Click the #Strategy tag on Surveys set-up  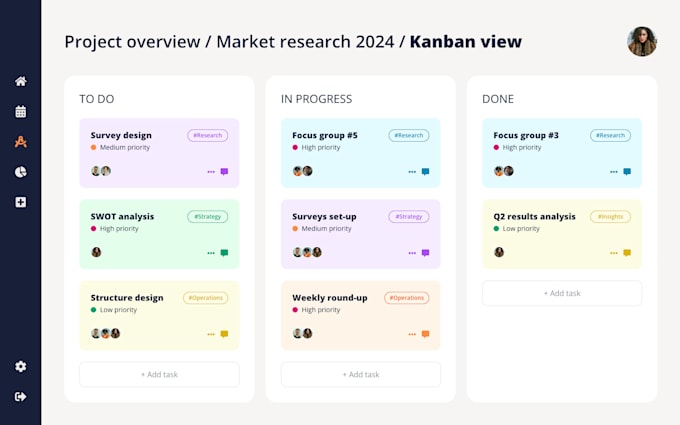(409, 216)
